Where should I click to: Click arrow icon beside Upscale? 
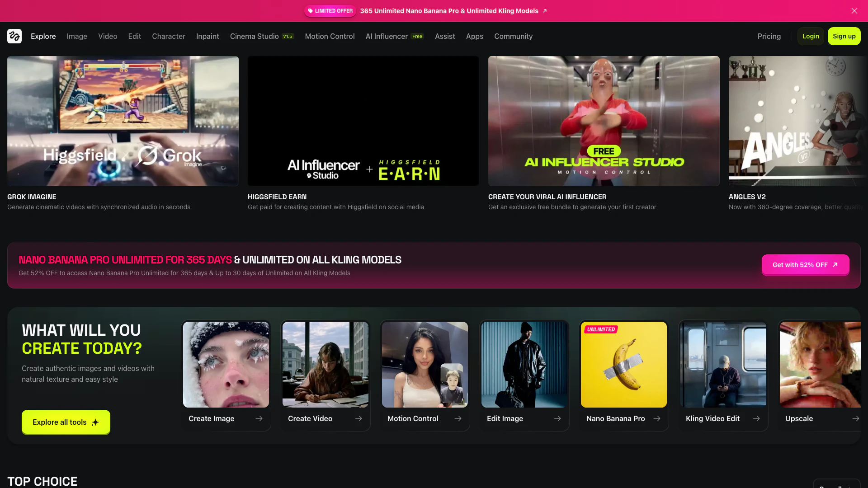[855, 418]
